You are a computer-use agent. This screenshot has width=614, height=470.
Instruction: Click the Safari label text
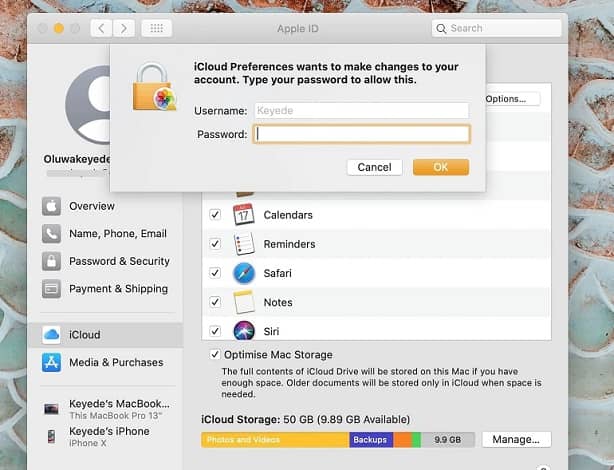277,273
